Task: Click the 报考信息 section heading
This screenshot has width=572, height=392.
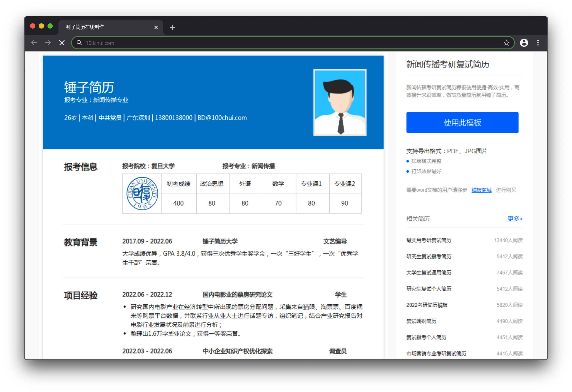Action: (x=81, y=167)
